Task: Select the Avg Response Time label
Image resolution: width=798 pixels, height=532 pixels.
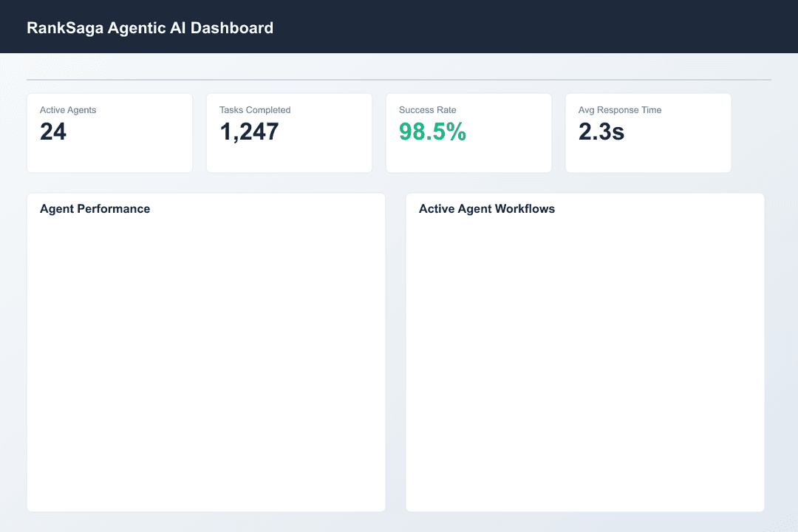Action: [x=620, y=110]
